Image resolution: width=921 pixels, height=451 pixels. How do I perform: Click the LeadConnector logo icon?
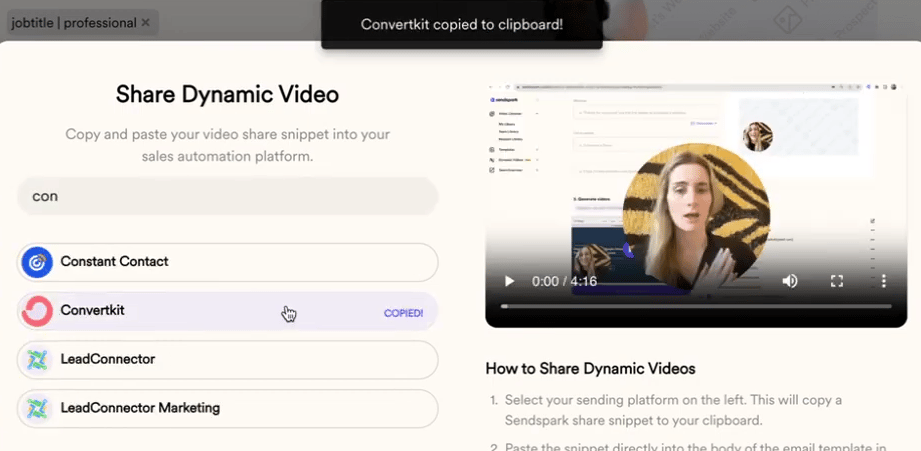click(x=37, y=359)
